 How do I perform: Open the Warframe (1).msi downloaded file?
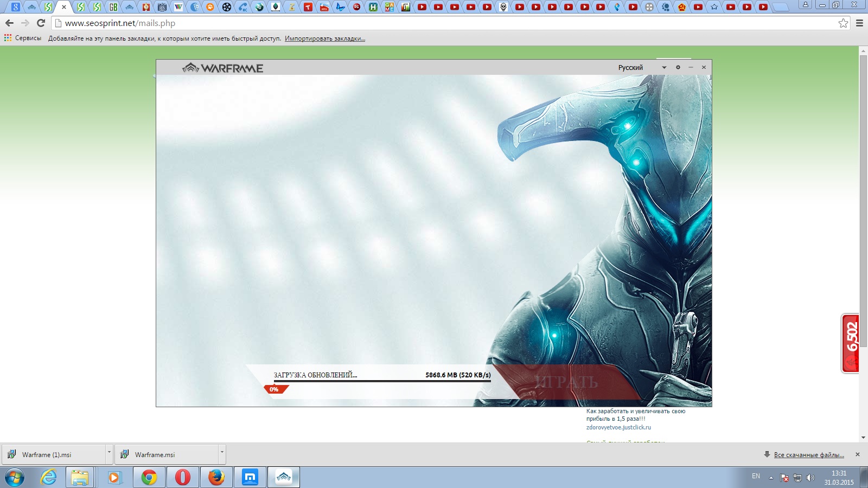tap(53, 454)
